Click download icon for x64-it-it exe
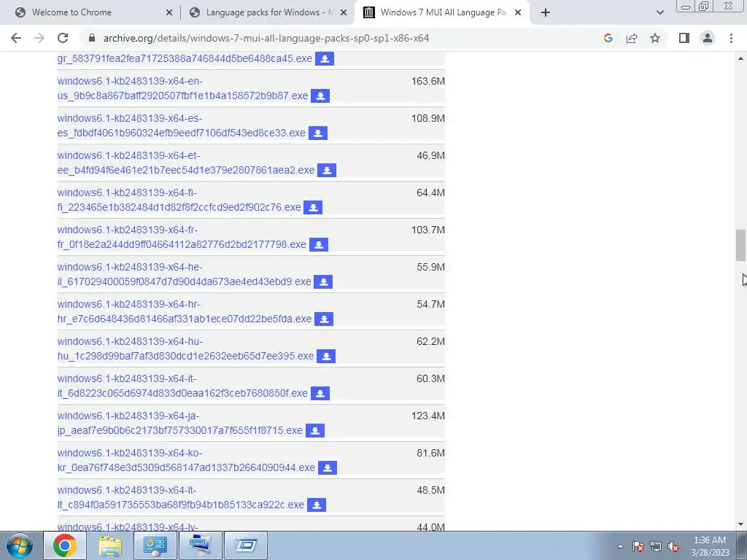 [x=320, y=393]
